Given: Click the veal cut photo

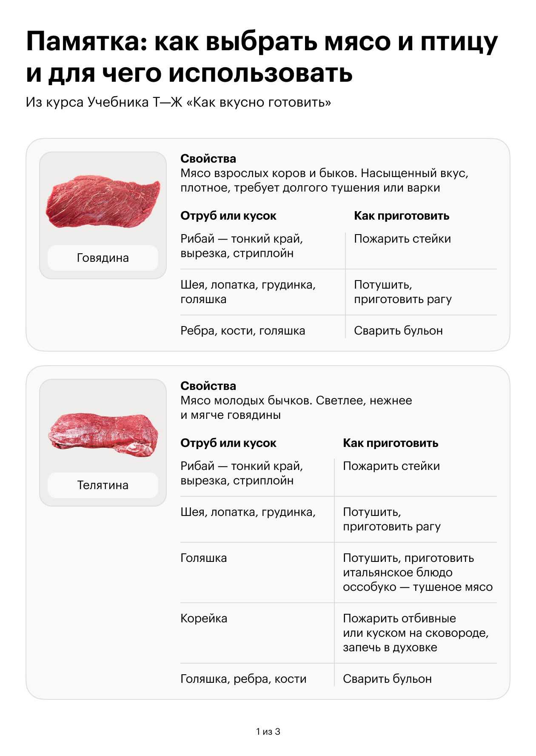Looking at the screenshot, I should coord(103,435).
